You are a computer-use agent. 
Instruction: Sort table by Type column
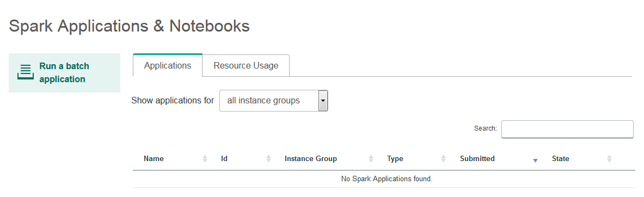tap(395, 159)
